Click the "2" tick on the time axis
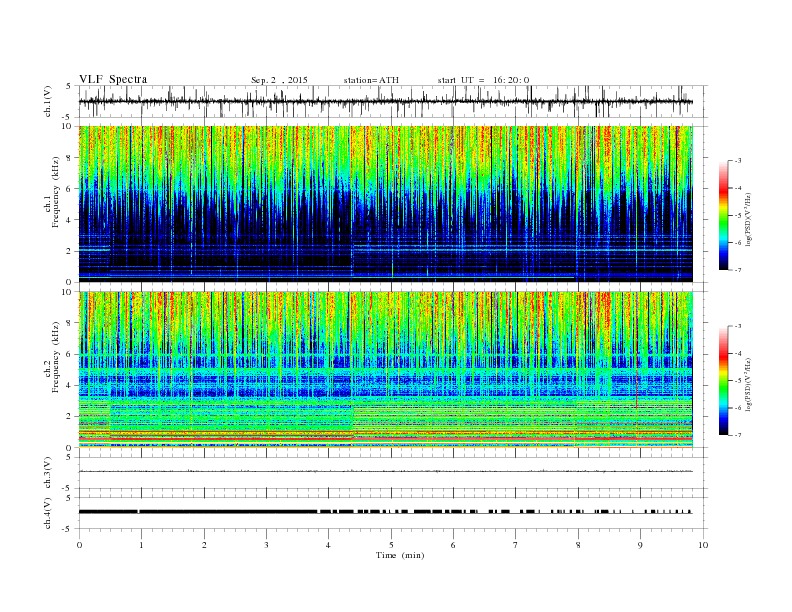 click(204, 545)
